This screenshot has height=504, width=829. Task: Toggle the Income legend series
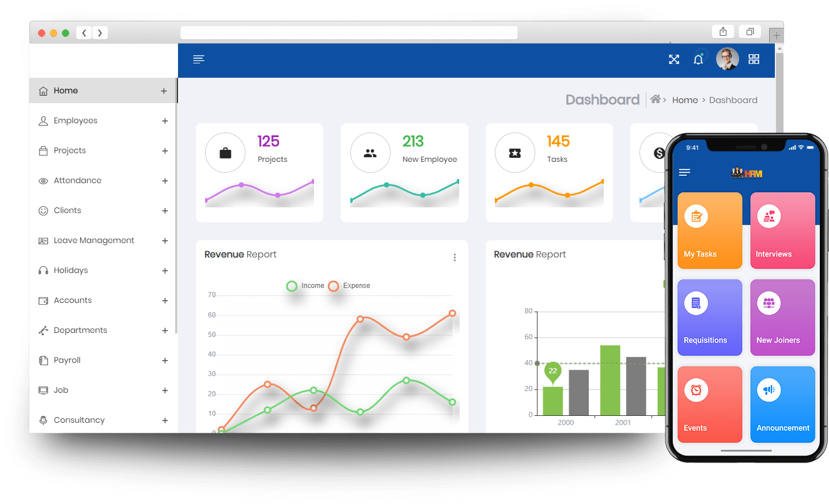pyautogui.click(x=306, y=286)
